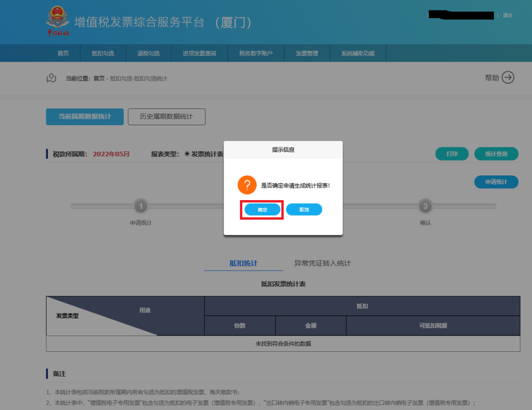Image resolution: width=532 pixels, height=410 pixels.
Task: Open the 进项发票查询 menu
Action: 199,53
